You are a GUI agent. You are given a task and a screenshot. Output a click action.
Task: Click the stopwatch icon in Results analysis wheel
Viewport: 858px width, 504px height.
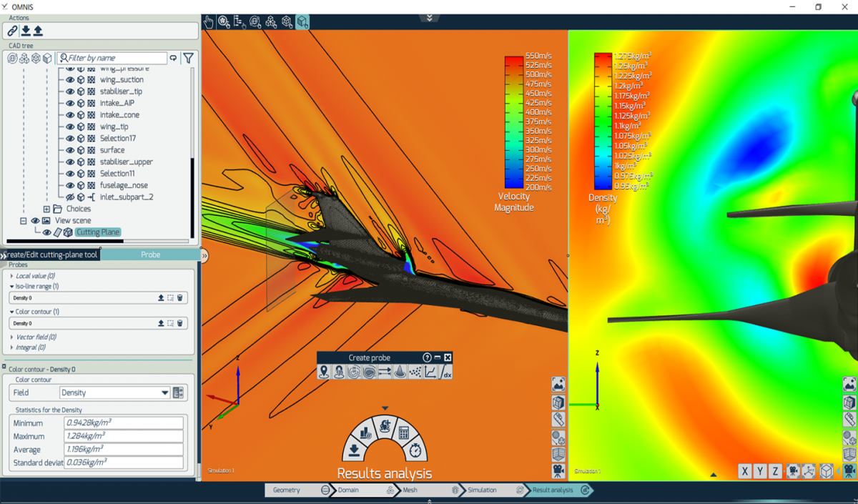[416, 451]
